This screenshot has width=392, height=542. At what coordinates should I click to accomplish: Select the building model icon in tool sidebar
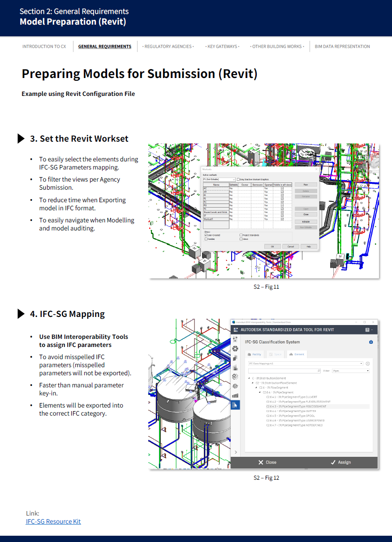(235, 368)
